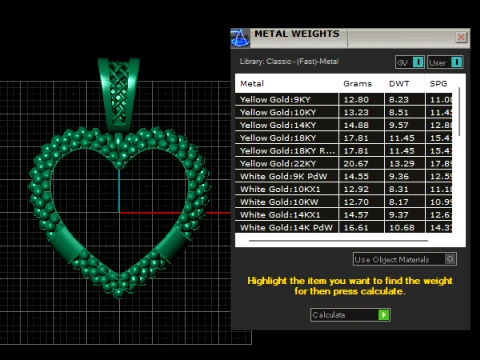The image size is (480, 360).
Task: Click the 9.36 DWT value
Action: pyautogui.click(x=399, y=176)
